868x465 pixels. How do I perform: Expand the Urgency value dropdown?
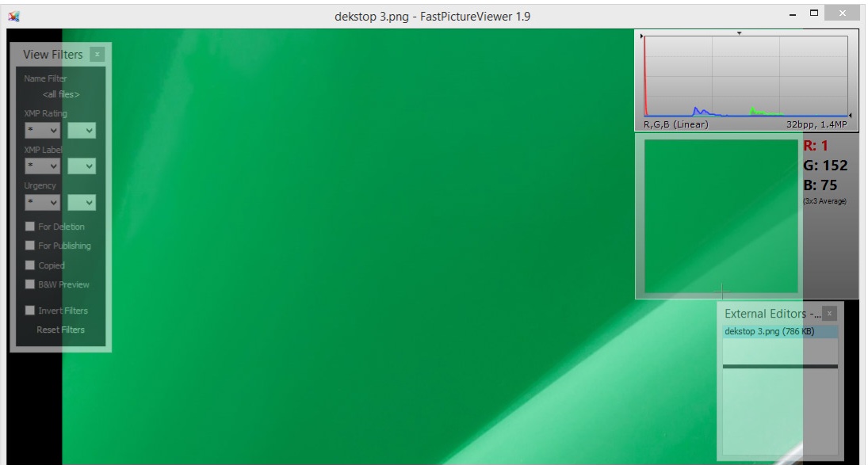[82, 202]
